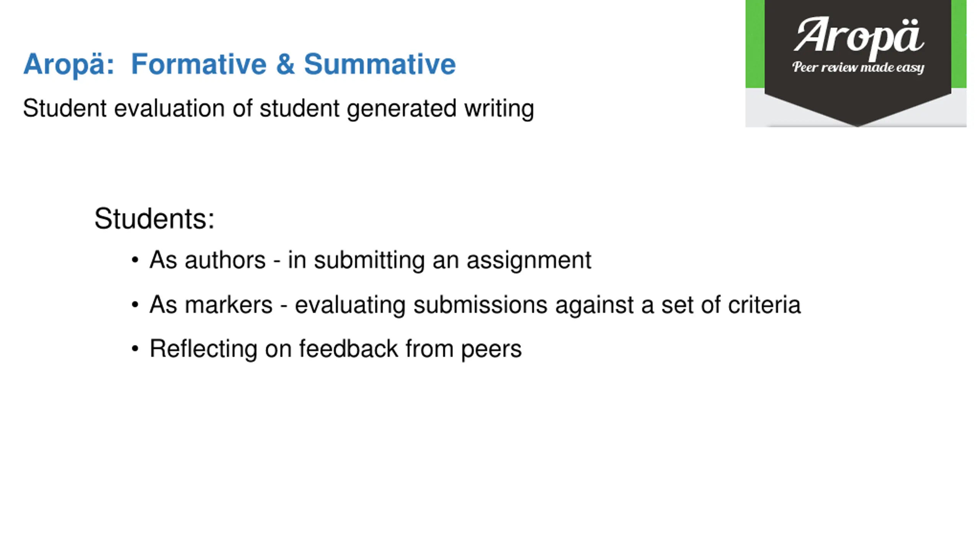
Task: Click the "As markers" bullet text
Action: 211,305
